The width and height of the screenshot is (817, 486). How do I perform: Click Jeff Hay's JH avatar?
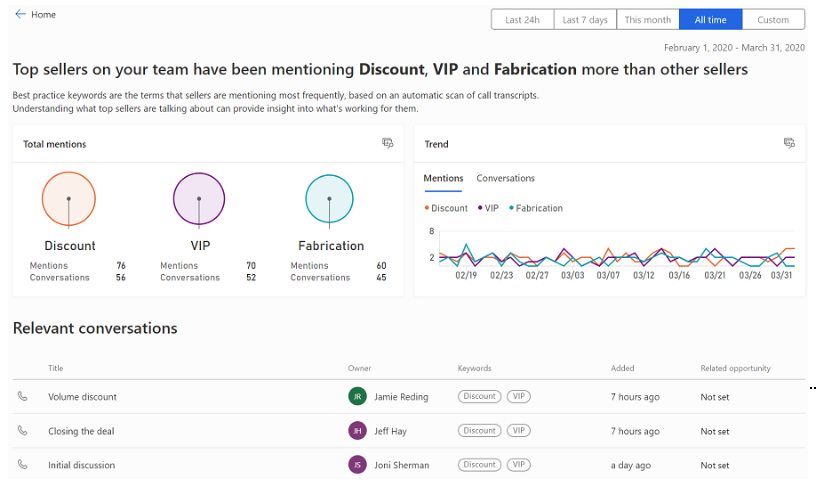(357, 431)
